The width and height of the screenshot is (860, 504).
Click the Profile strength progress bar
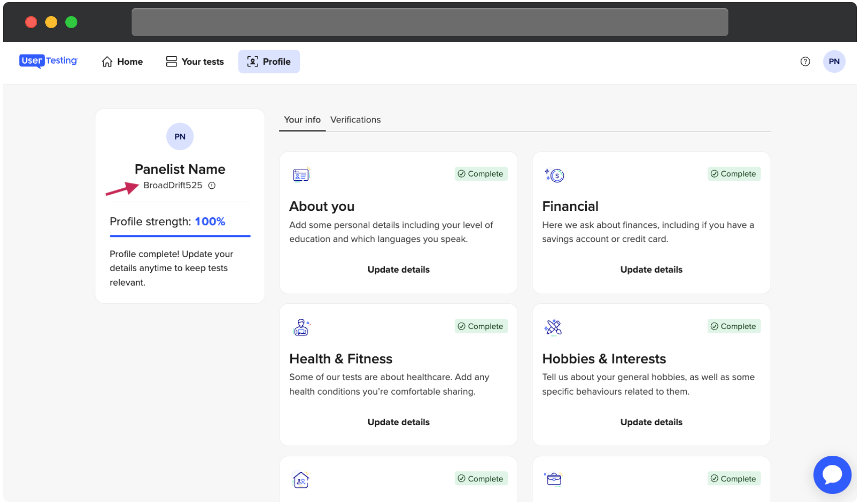pos(180,236)
